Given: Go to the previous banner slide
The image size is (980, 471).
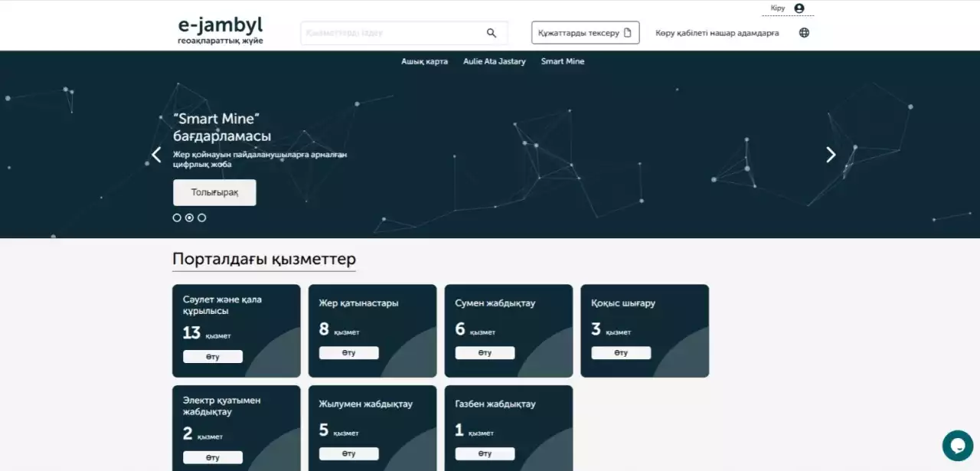Looking at the screenshot, I should pyautogui.click(x=156, y=155).
